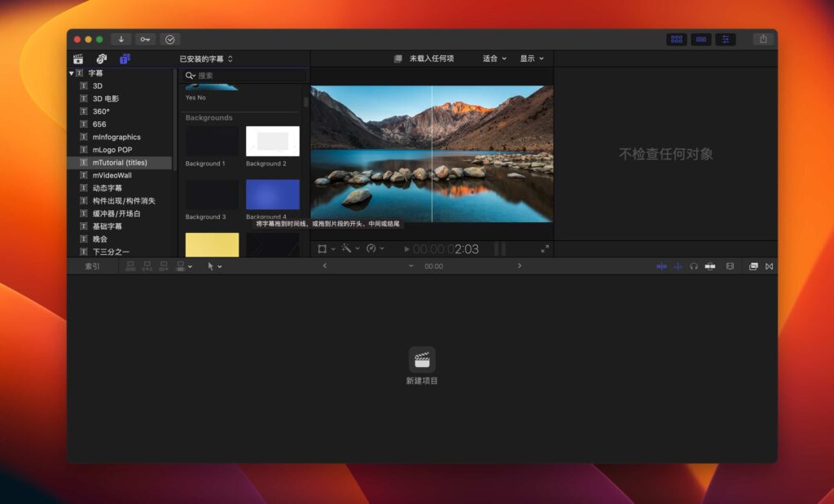Screen dimensions: 834x504
Task: Open the 已安装的字幕 dropdown
Action: [x=216, y=58]
